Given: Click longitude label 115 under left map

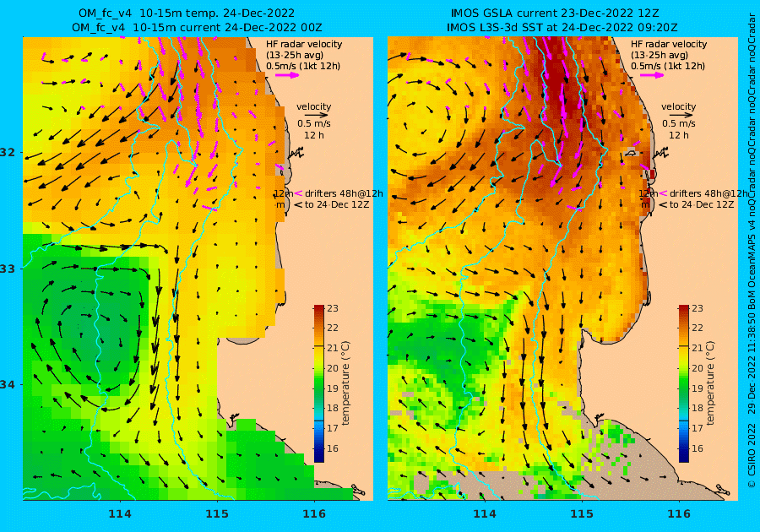Looking at the screenshot, I should tap(217, 514).
